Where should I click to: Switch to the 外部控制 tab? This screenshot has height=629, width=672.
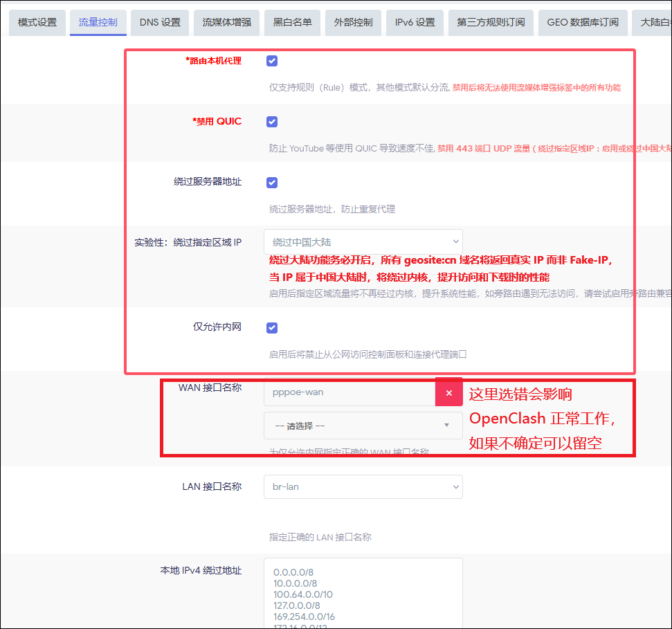[x=354, y=22]
